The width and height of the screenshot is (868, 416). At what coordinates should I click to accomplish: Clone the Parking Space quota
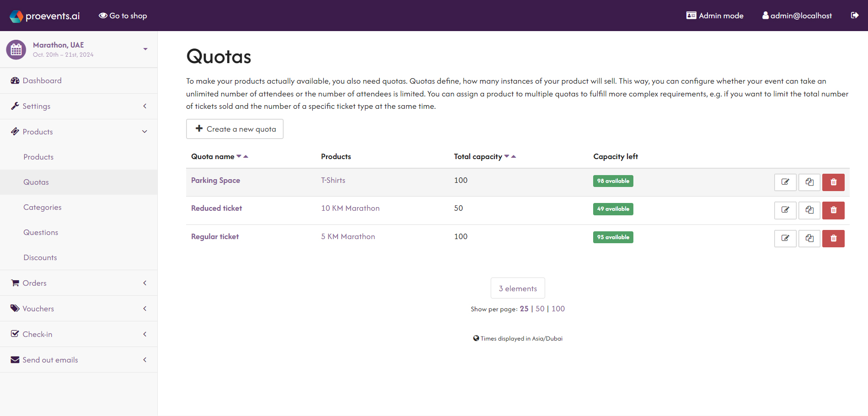pos(809,182)
